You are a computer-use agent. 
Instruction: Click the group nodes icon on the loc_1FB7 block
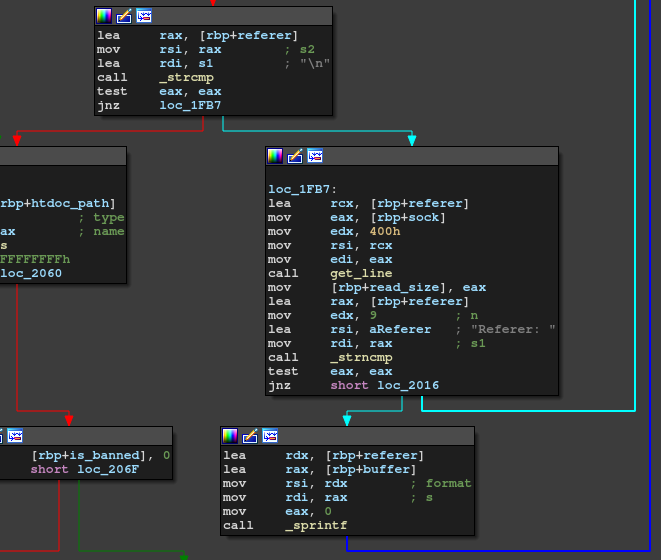[x=315, y=156]
